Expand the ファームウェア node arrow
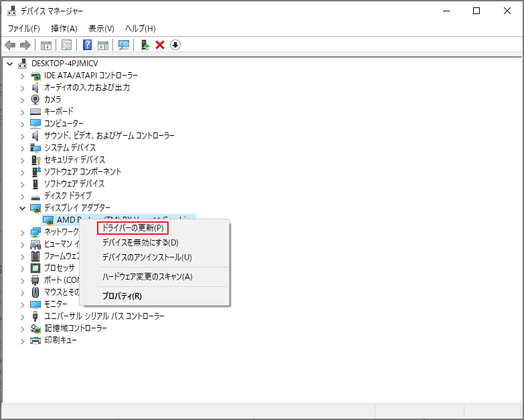The image size is (524, 420). pyautogui.click(x=22, y=257)
